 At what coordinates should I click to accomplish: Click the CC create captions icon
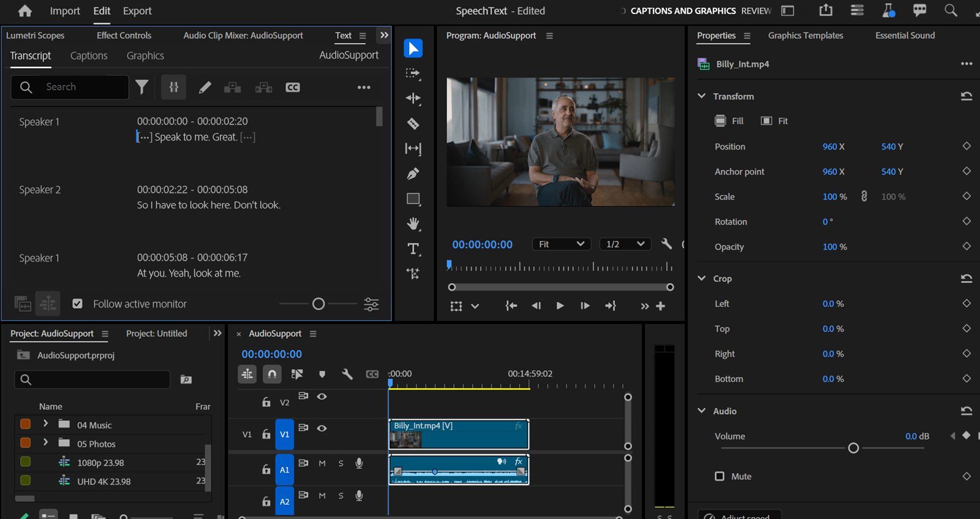point(293,88)
